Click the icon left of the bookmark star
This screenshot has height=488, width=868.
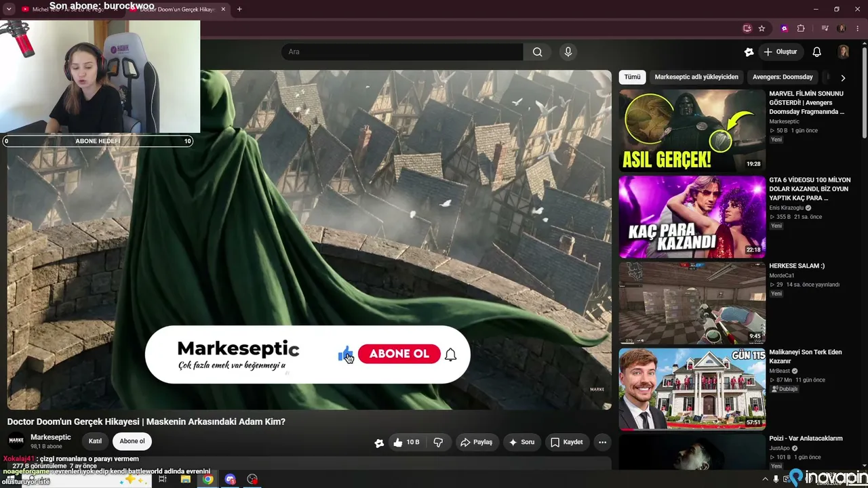point(747,28)
